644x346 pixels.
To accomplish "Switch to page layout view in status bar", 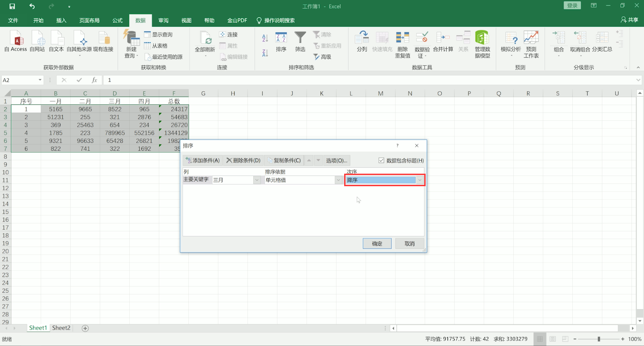I will 553,339.
